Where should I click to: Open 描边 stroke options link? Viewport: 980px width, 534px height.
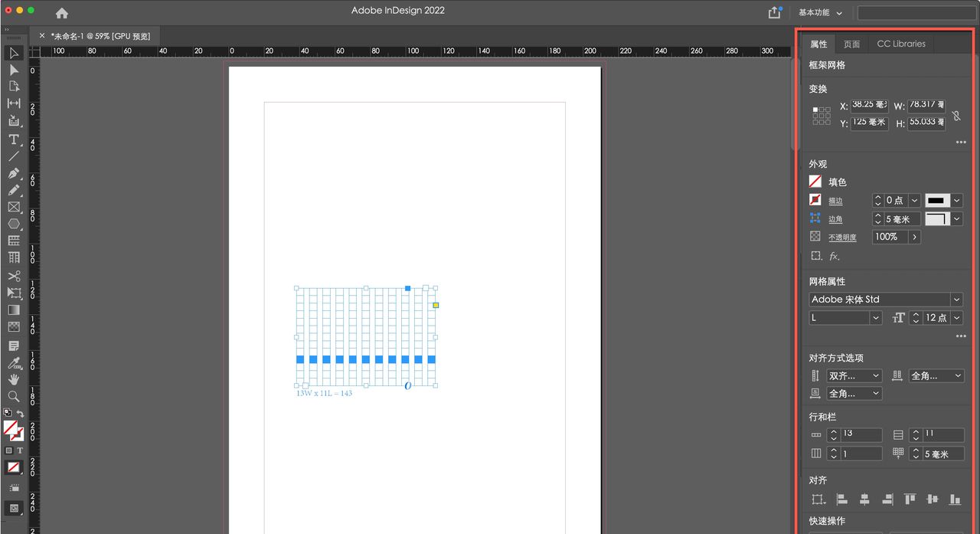(835, 201)
